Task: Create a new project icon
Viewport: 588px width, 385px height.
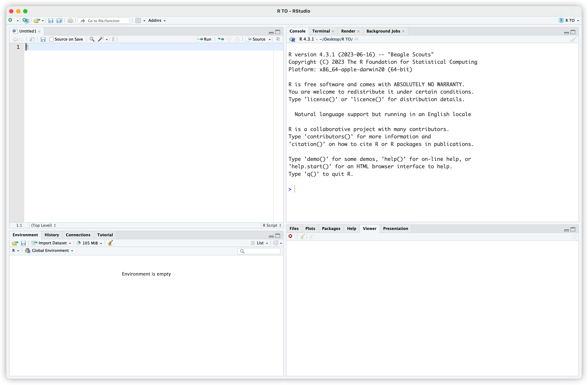Action: pos(26,21)
